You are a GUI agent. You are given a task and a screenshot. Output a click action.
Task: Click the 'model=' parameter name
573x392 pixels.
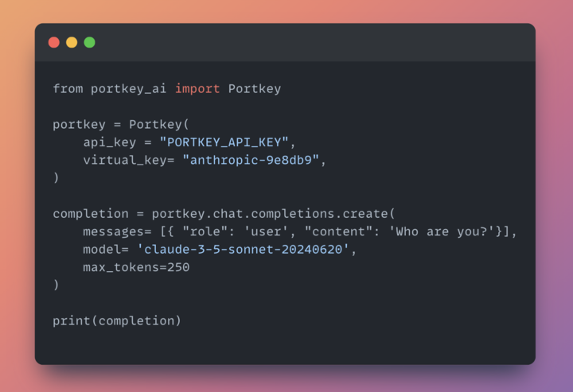(x=106, y=250)
